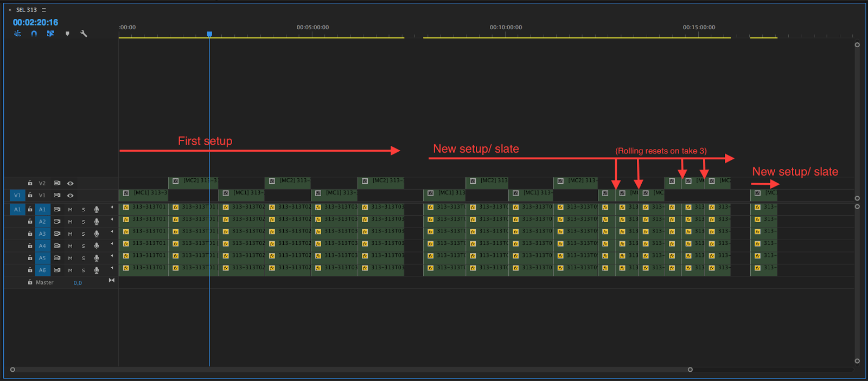Screen dimensions: 868x381
Task: Toggle the Snap magnet icon
Action: tap(34, 34)
